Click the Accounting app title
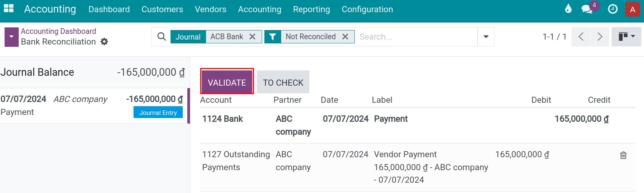The height and width of the screenshot is (193, 644). tap(50, 9)
